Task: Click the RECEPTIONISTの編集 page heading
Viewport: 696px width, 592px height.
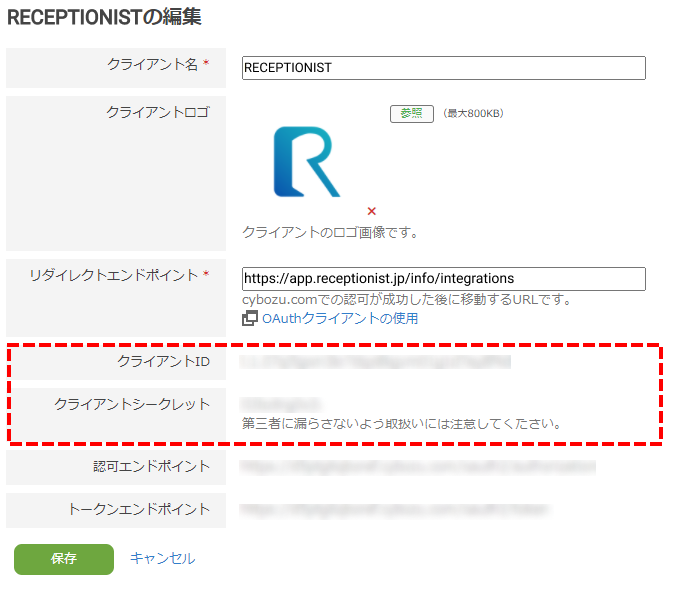Action: pyautogui.click(x=104, y=18)
